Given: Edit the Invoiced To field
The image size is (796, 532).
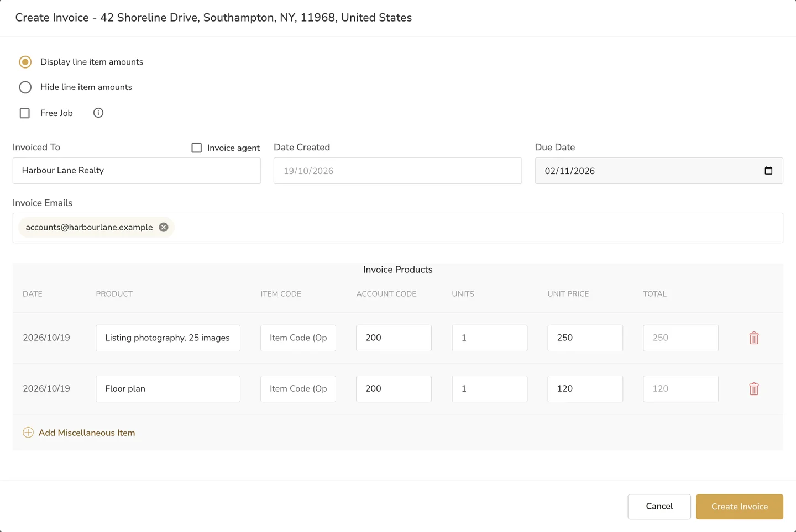Looking at the screenshot, I should pos(137,171).
